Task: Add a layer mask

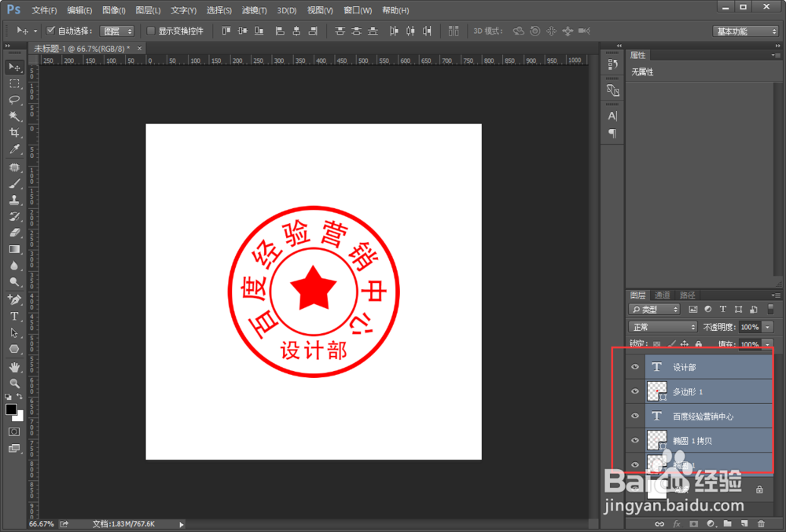Action: click(694, 524)
